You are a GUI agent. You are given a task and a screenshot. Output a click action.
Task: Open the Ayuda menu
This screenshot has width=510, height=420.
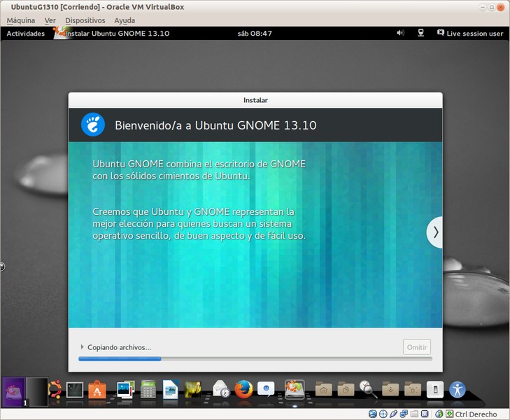[125, 20]
